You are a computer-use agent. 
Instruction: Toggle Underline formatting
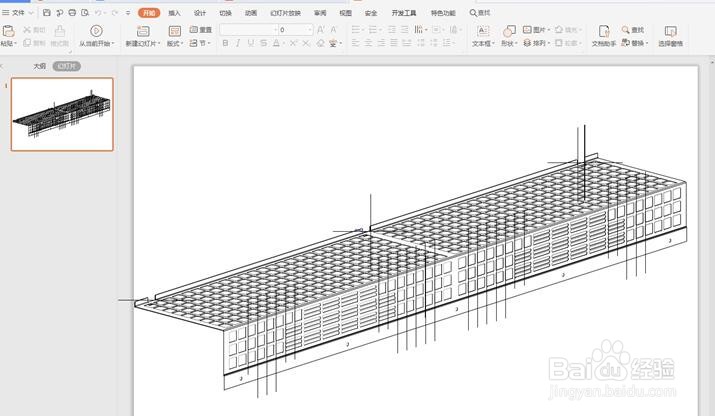251,43
